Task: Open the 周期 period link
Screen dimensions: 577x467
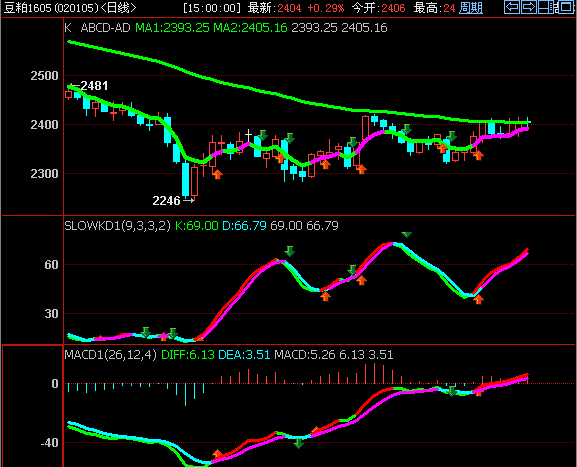Action: click(x=471, y=8)
